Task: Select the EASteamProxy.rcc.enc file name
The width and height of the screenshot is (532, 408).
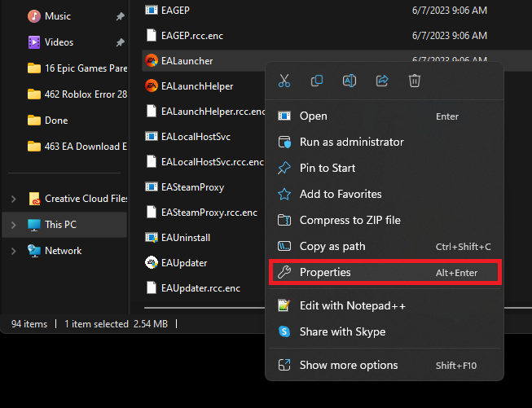Action: 209,213
